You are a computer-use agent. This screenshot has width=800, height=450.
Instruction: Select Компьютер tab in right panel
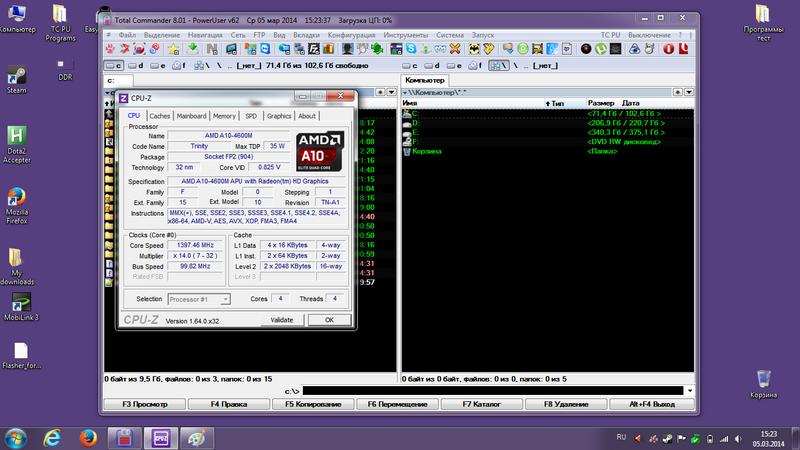[424, 81]
